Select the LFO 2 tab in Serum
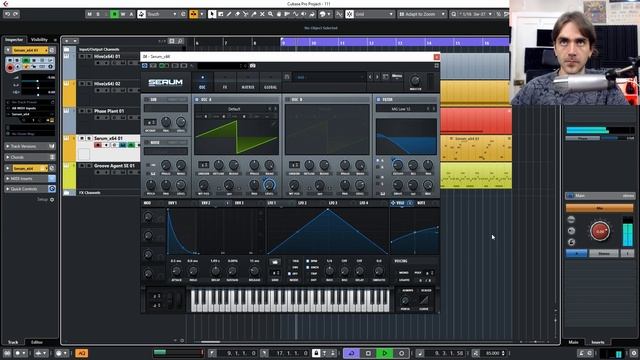Viewport: 640px width, 360px height. click(302, 203)
